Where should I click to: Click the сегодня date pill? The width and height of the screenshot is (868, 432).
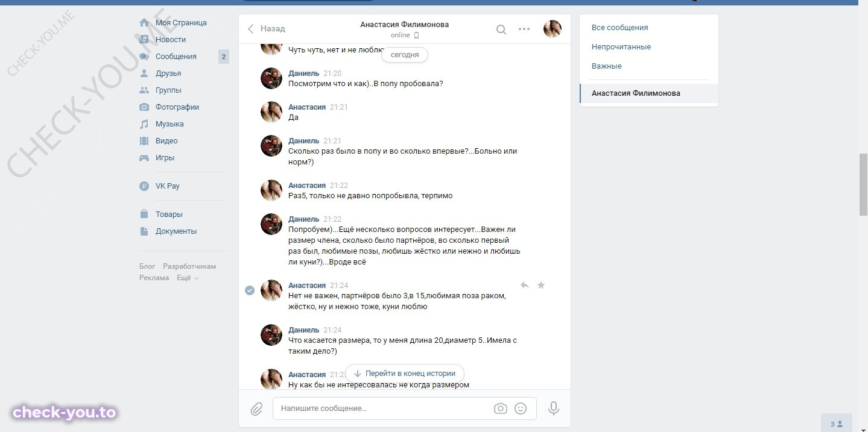click(405, 54)
